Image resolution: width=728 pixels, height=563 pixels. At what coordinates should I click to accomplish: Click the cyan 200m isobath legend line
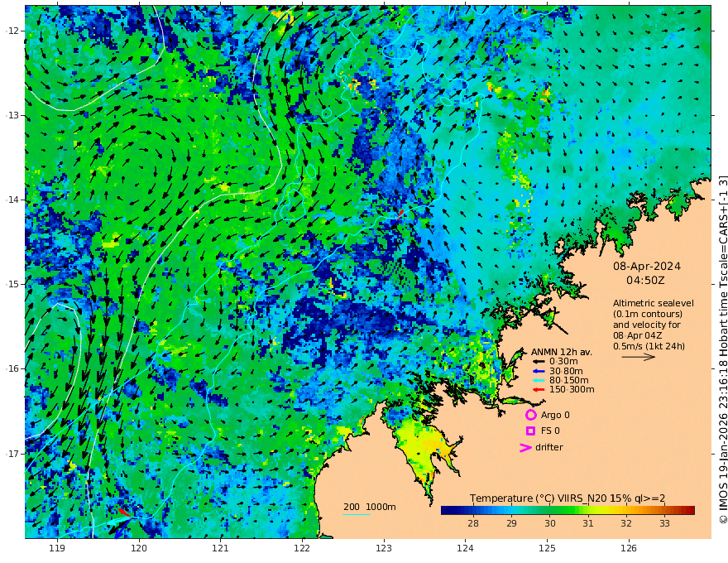[x=356, y=514]
